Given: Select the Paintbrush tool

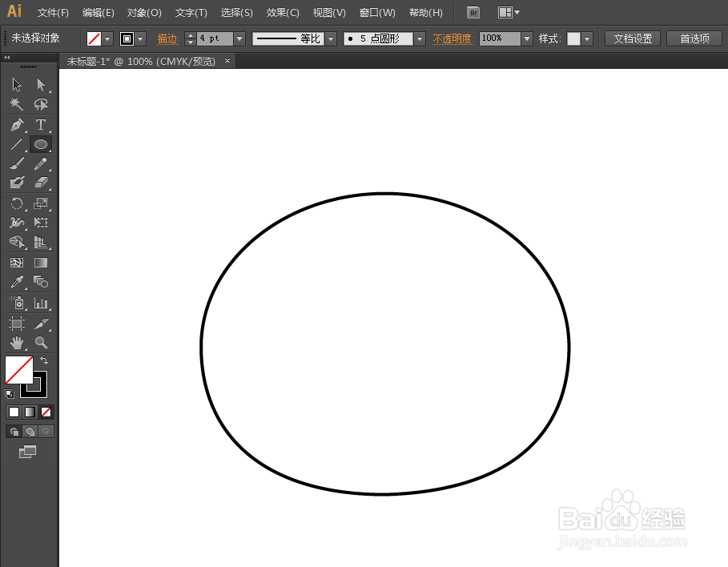Looking at the screenshot, I should [x=17, y=163].
